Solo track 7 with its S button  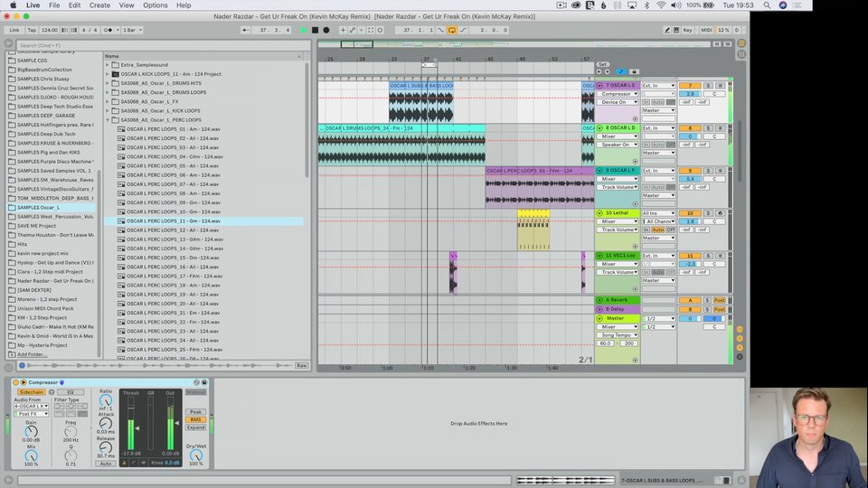point(708,86)
